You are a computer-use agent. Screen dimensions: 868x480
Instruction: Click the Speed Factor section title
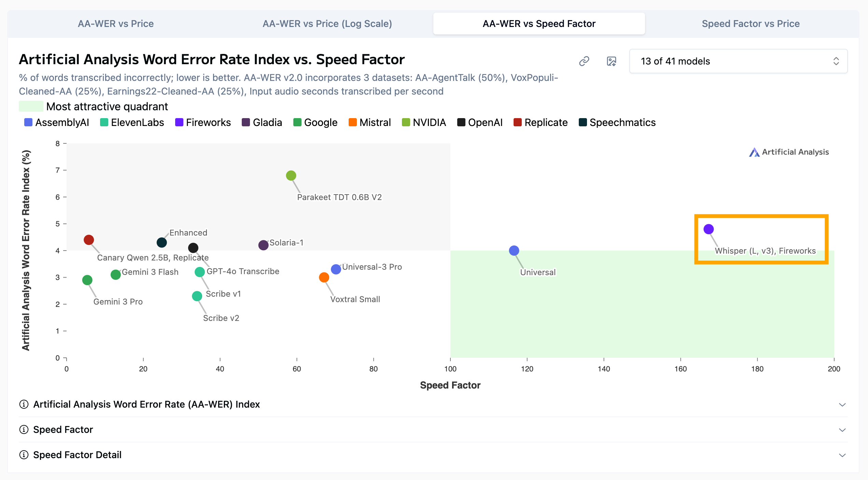[63, 429]
